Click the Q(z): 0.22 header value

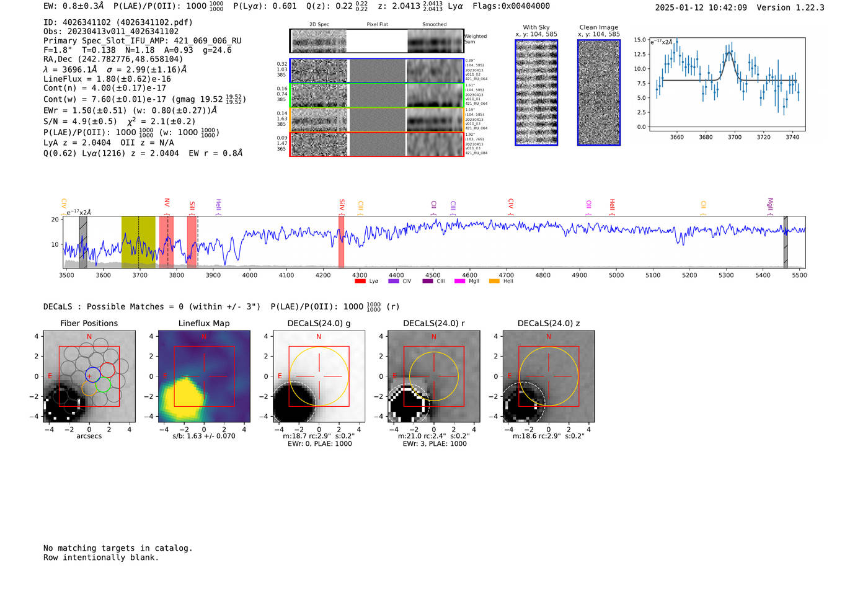337,6
